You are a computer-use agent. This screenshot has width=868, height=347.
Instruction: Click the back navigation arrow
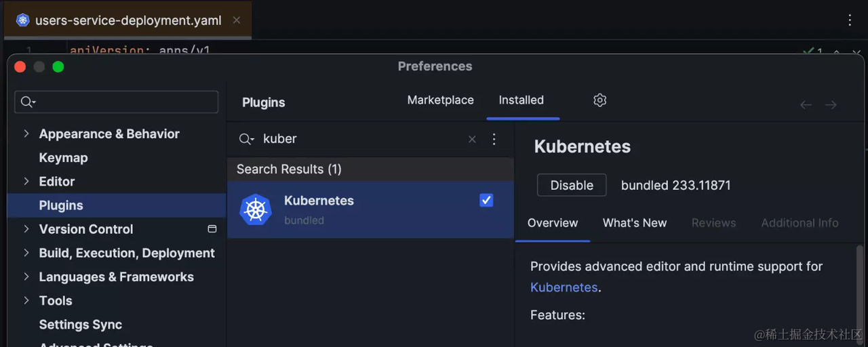pos(806,104)
